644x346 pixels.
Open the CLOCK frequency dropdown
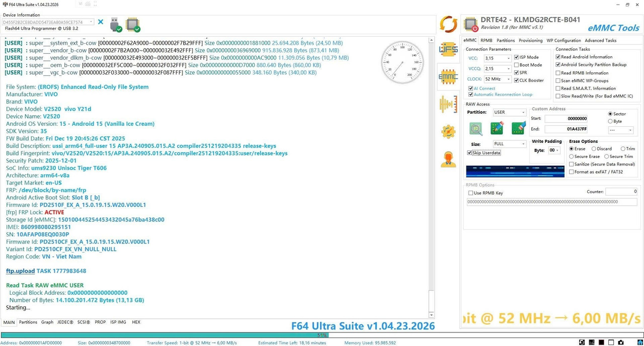pyautogui.click(x=498, y=79)
